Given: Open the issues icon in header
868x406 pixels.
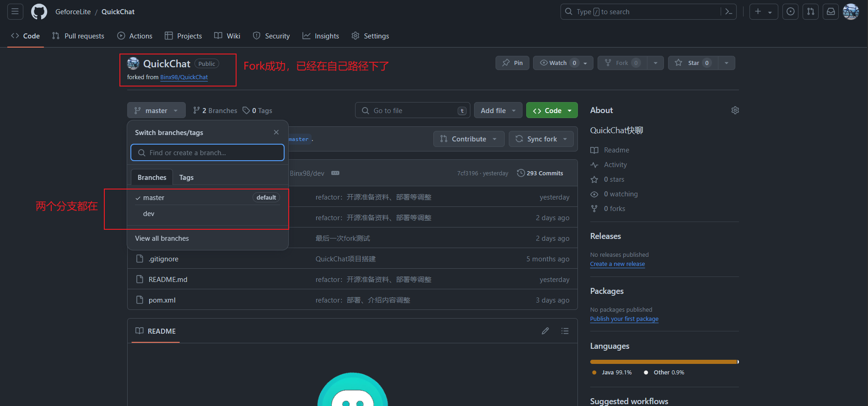Looking at the screenshot, I should (x=791, y=11).
